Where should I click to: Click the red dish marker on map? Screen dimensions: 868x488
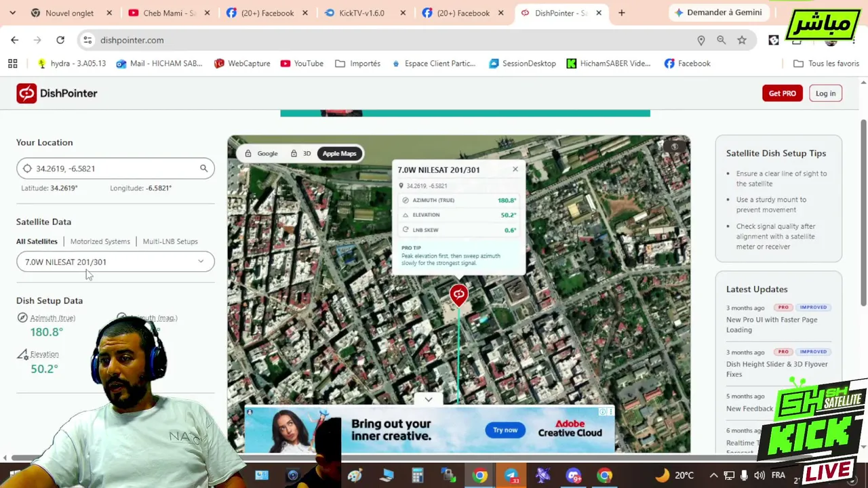coord(458,295)
